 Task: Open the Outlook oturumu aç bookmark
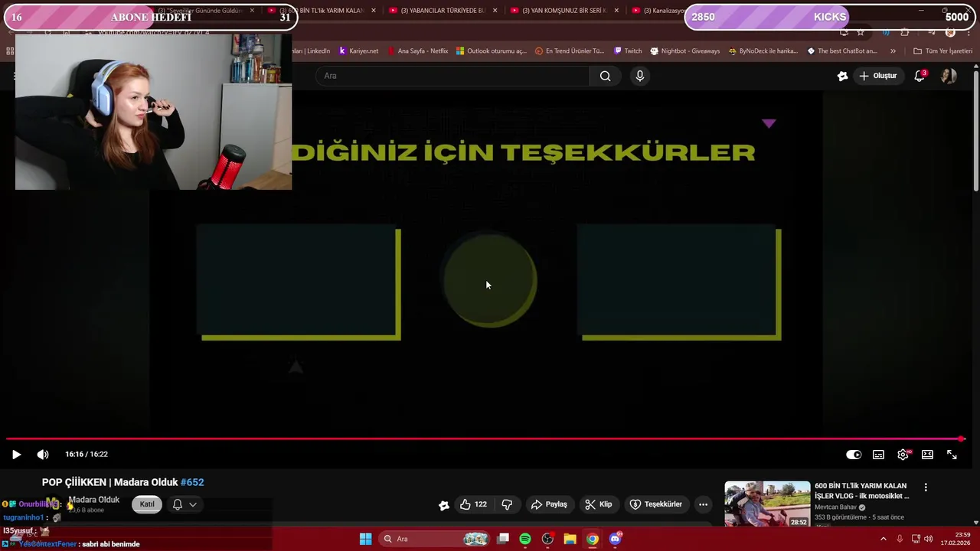pyautogui.click(x=491, y=51)
